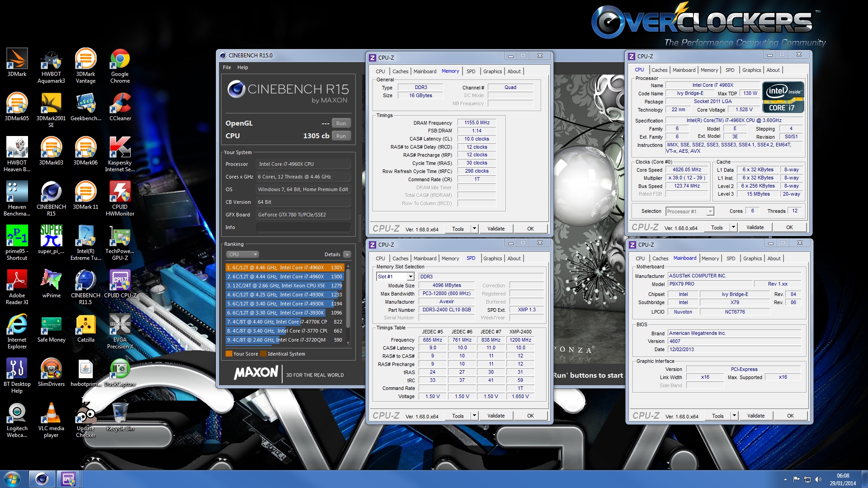This screenshot has width=868, height=488.
Task: Click OK in top-right CPU-Z window
Action: pos(790,227)
